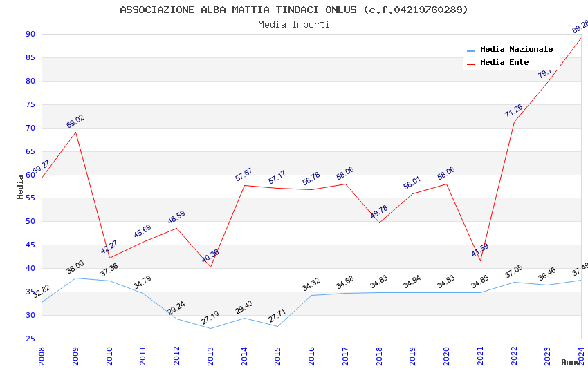Click the 34.85 data label
Screen dimensions: 588x380
tap(480, 282)
